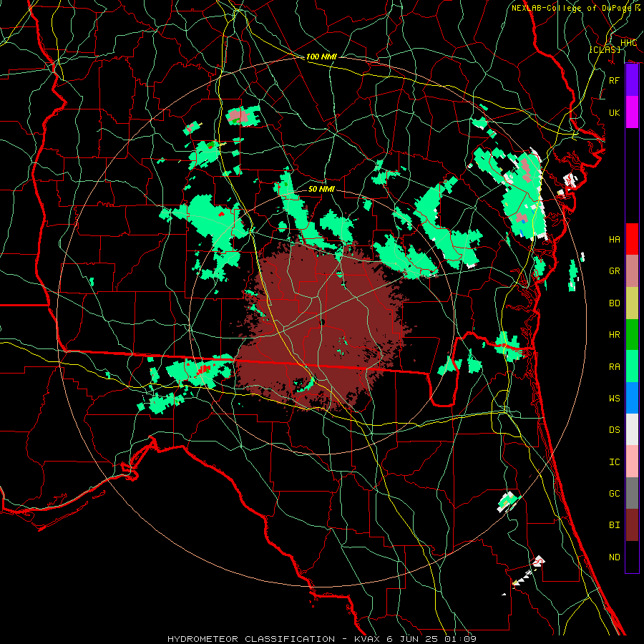Click the 'WS' legend label

615,399
